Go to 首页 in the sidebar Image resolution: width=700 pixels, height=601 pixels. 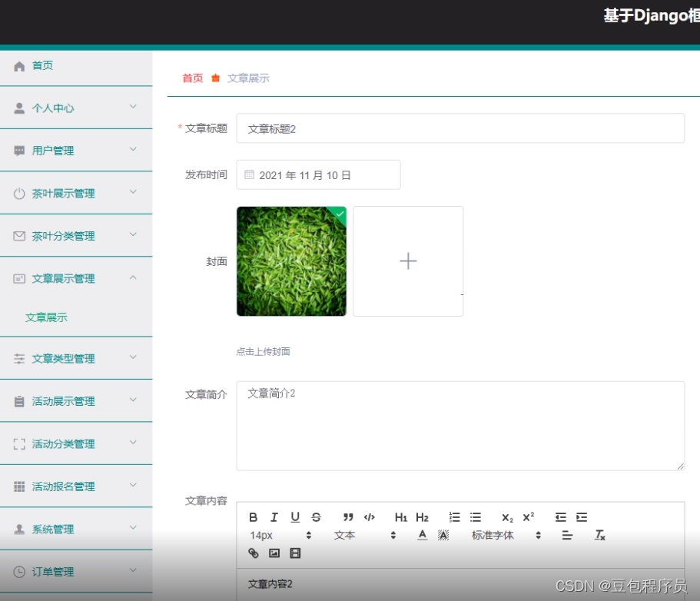click(x=43, y=65)
